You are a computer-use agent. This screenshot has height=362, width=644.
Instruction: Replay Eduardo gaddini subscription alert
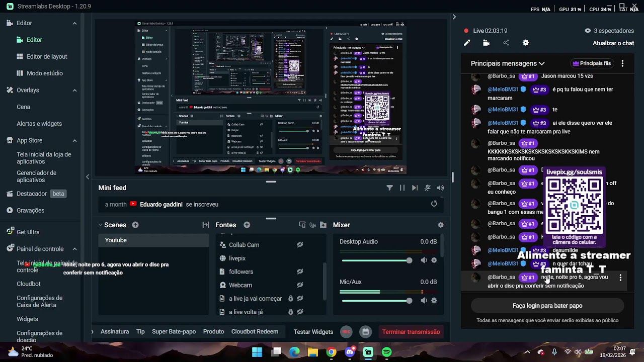pos(434,204)
